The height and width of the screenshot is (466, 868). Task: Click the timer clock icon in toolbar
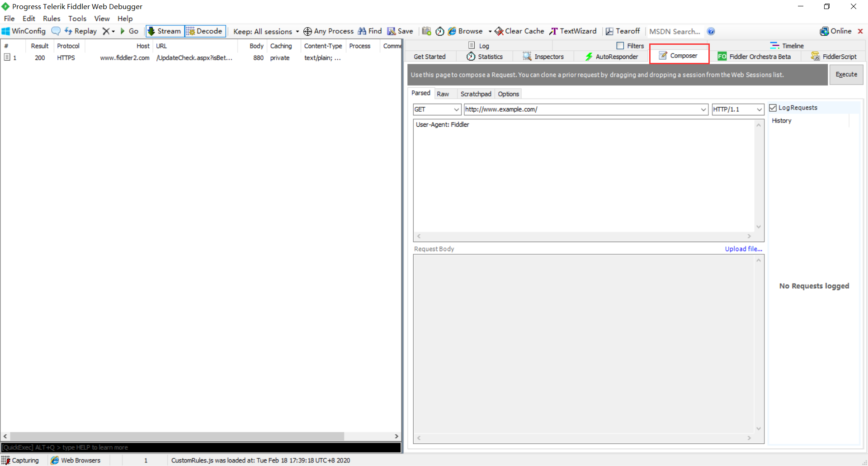[x=440, y=31]
